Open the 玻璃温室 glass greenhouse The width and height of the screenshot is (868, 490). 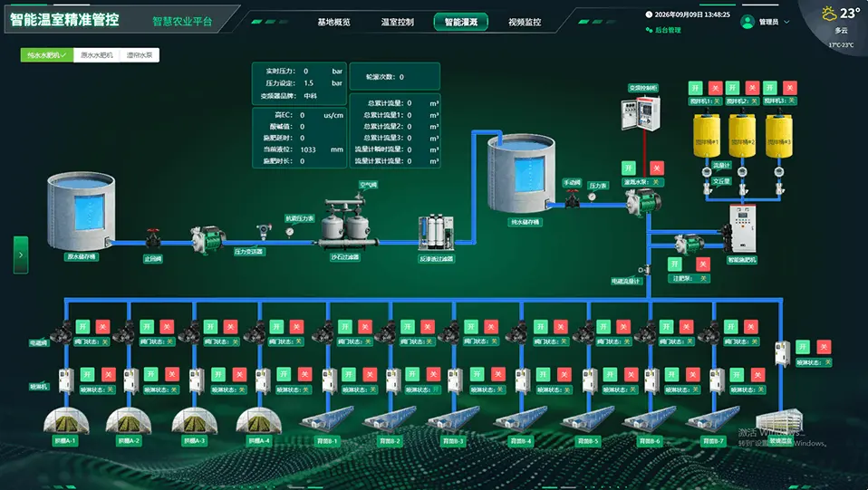[779, 419]
